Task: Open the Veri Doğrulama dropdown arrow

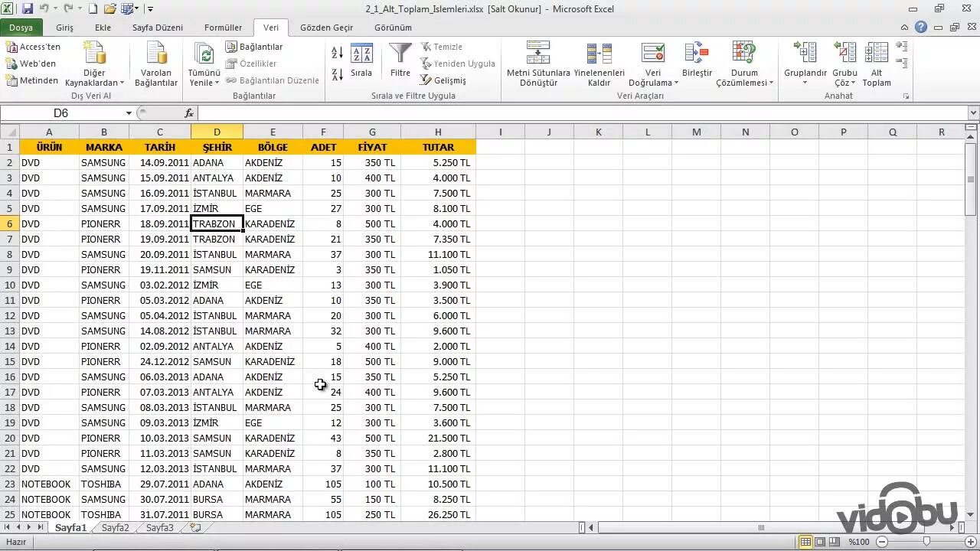Action: pos(675,83)
